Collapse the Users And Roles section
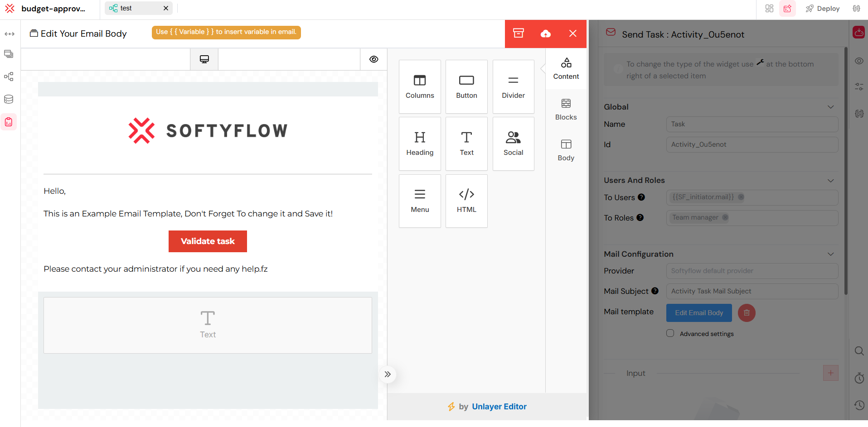 point(831,180)
